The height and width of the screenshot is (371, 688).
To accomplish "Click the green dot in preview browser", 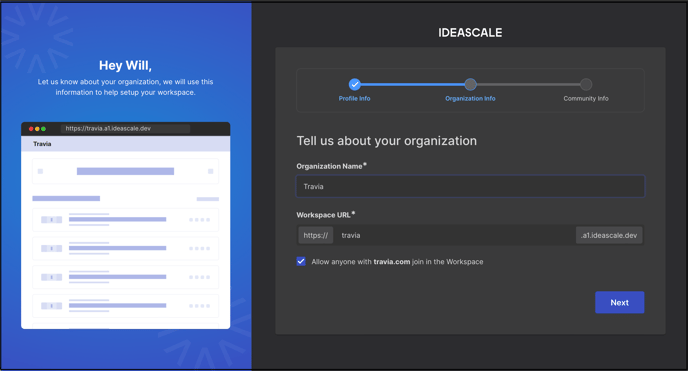I will [x=43, y=129].
